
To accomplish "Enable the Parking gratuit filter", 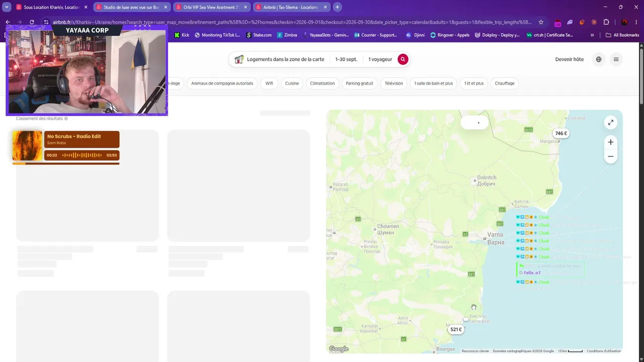I will (x=359, y=83).
